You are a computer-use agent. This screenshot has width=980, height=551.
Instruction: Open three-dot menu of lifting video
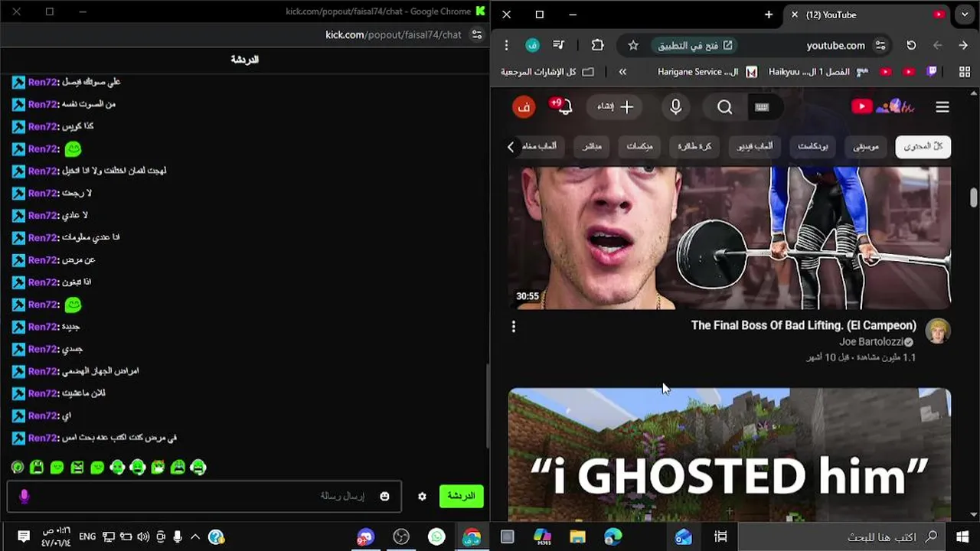[x=514, y=327]
